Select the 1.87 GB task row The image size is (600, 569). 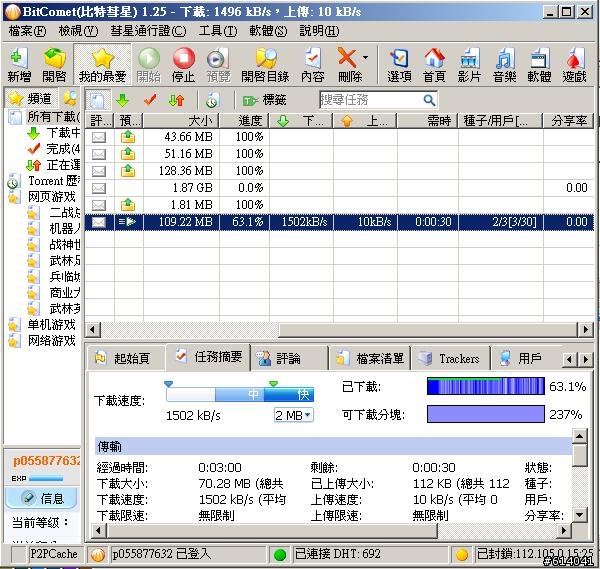tap(339, 188)
